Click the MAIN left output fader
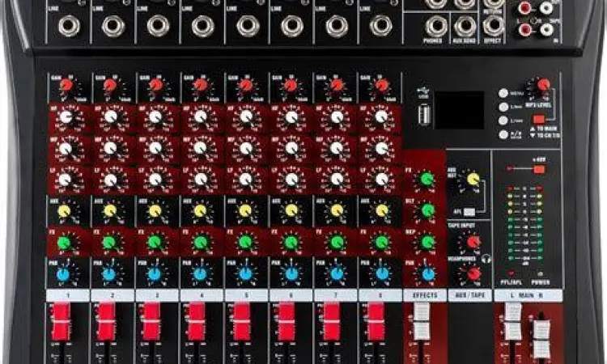Viewport: 607px width, 364px height. pyautogui.click(x=513, y=322)
